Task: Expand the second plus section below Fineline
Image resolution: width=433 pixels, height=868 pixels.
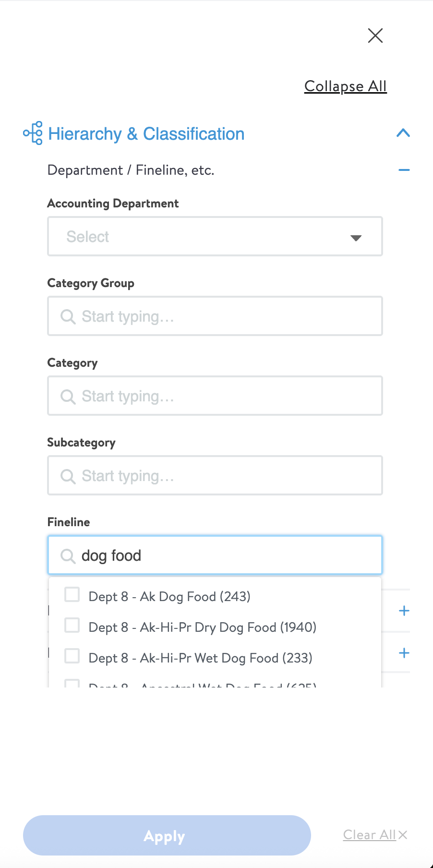Action: coord(404,653)
